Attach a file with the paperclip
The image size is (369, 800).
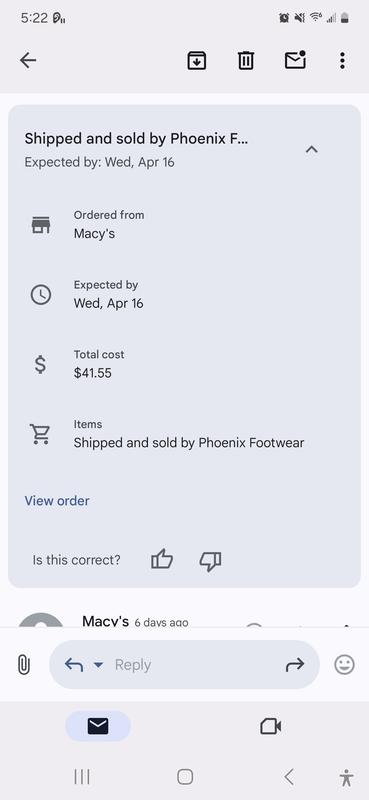click(x=23, y=665)
